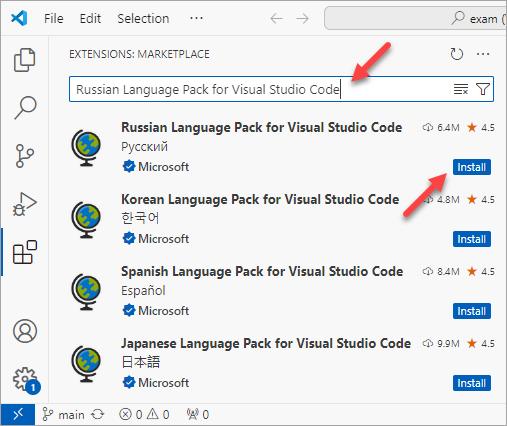Clear extensions search results

[461, 89]
